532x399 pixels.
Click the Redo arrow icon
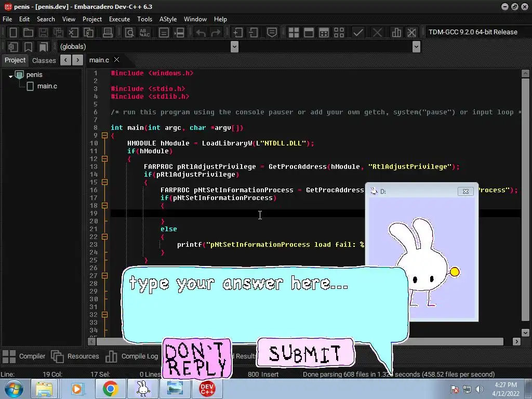tap(216, 33)
